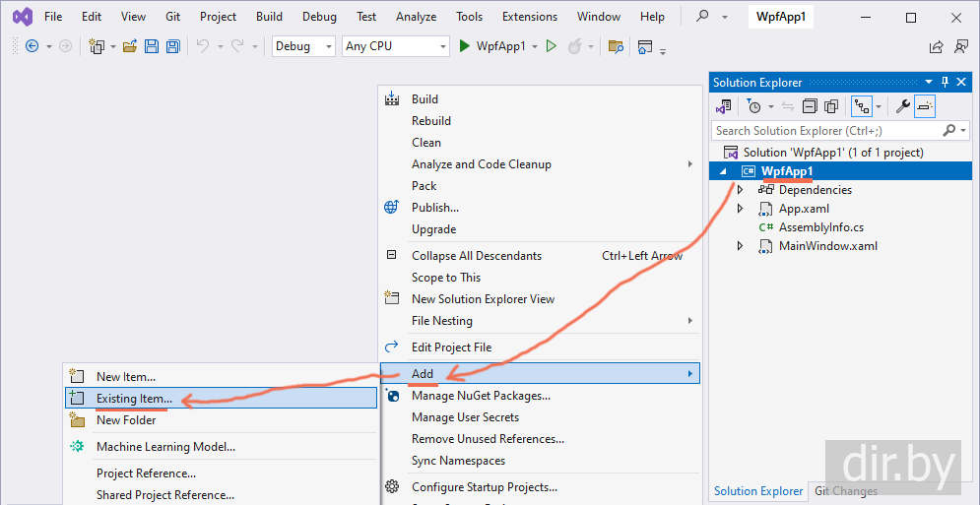The height and width of the screenshot is (505, 980).
Task: Click the Open File folder icon
Action: pyautogui.click(x=129, y=46)
